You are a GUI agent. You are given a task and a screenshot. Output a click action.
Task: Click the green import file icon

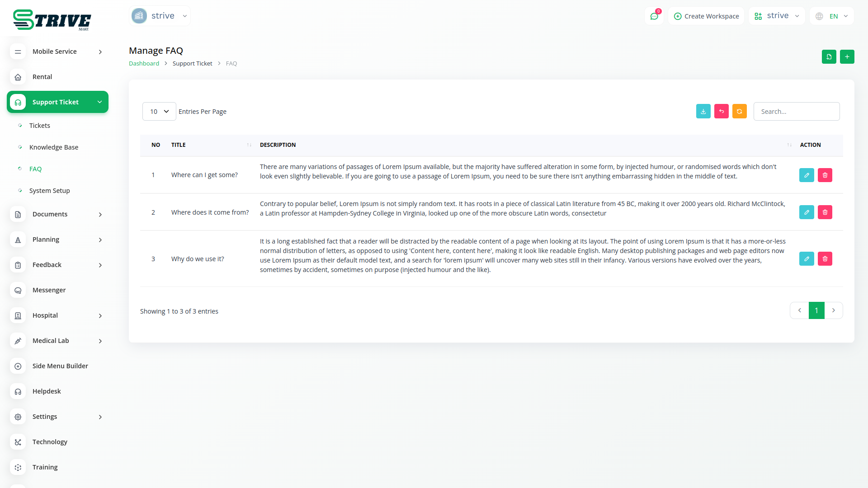[x=829, y=56]
